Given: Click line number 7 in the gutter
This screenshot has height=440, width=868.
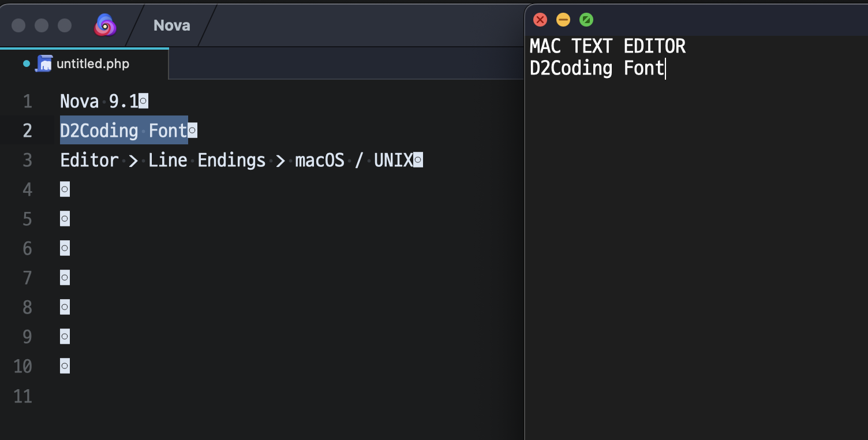Looking at the screenshot, I should (27, 278).
